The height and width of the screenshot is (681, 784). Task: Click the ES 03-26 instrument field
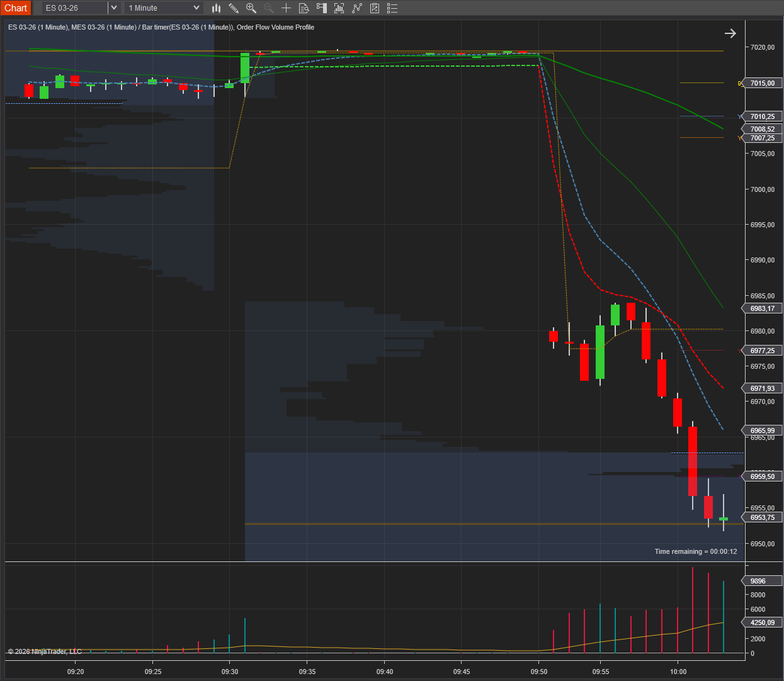point(75,8)
